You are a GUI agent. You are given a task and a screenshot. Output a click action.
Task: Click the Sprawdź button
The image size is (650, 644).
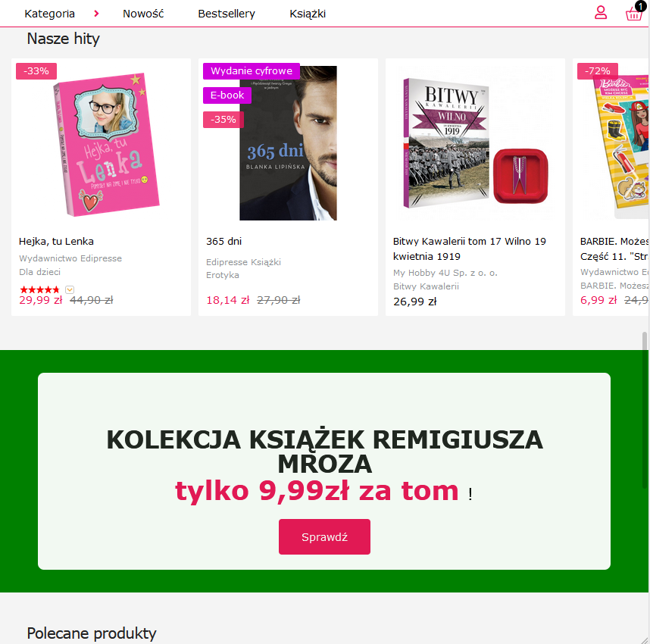coord(324,536)
